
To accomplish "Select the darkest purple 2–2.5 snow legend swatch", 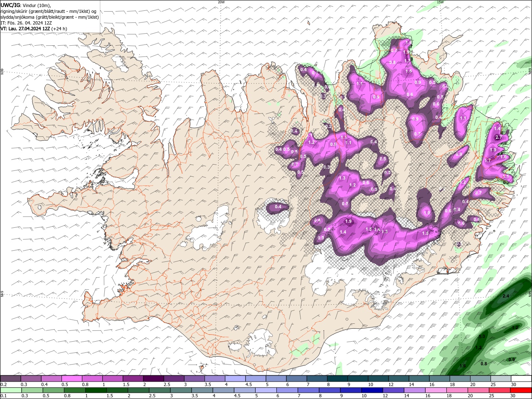I will pyautogui.click(x=153, y=379).
